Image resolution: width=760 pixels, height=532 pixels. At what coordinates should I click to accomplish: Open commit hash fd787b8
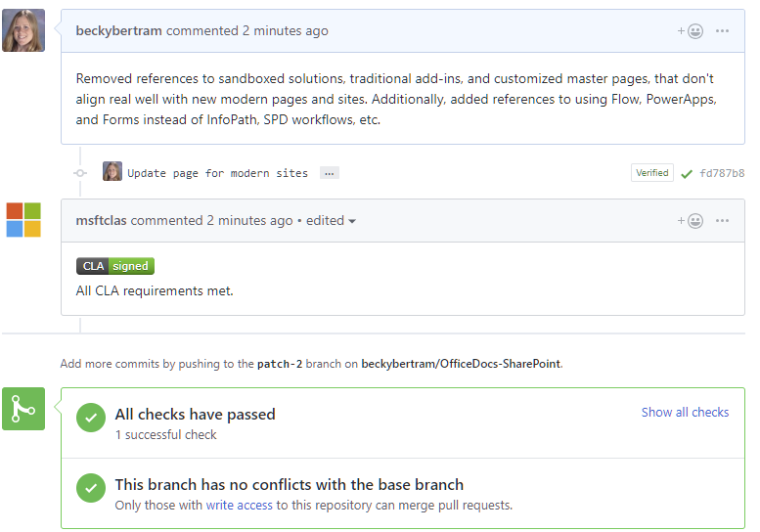[x=722, y=173]
